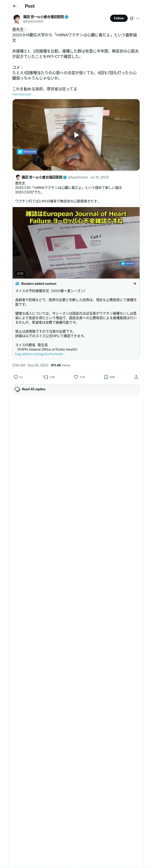The image size is (152, 868).
Task: Click the verified badge beside author name
Action: coord(67,17)
